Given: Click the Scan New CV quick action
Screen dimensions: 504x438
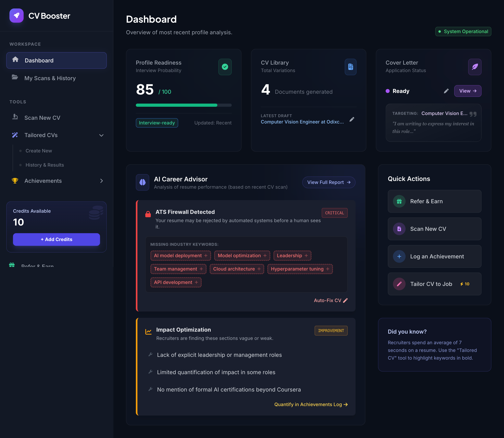Looking at the screenshot, I should pos(434,229).
